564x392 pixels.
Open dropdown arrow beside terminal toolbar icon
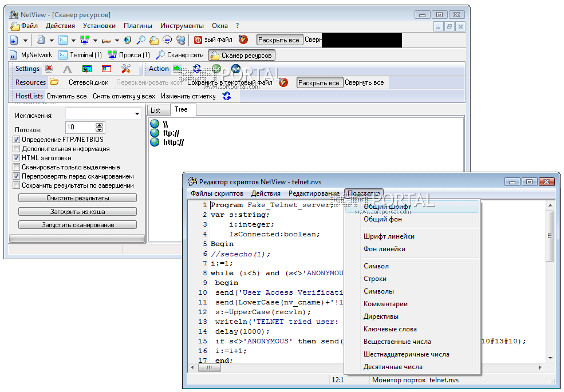pyautogui.click(x=73, y=41)
